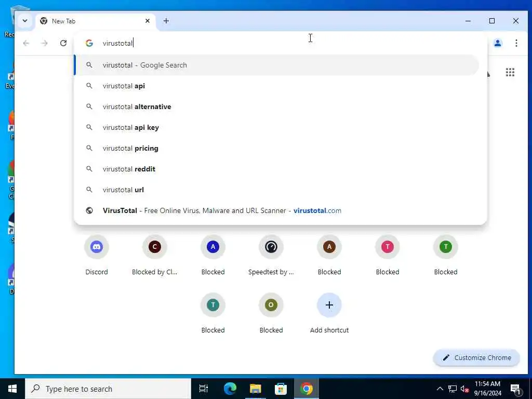Minimize the Chrome window
This screenshot has height=399, width=532.
click(468, 21)
